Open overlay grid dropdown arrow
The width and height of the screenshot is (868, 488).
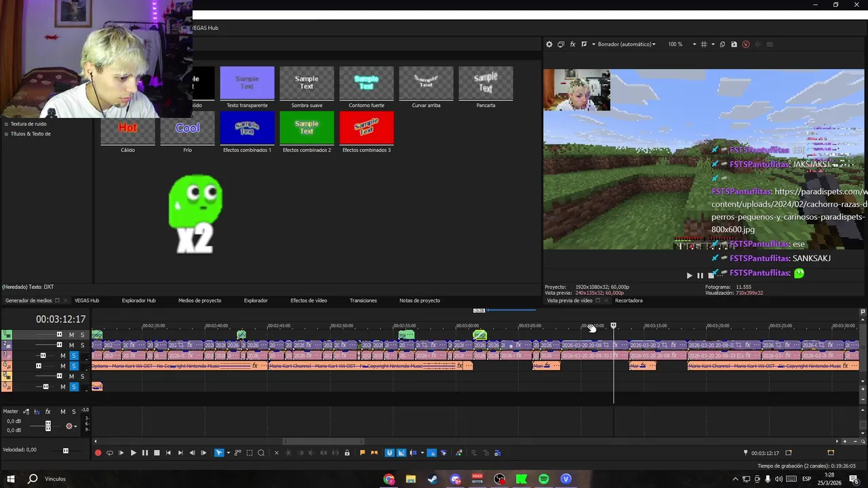point(712,44)
